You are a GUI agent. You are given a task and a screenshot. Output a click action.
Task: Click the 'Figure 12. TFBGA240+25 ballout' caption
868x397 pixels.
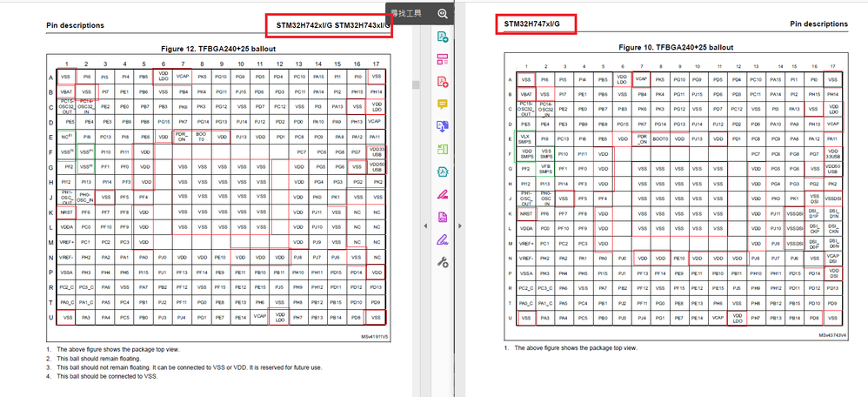[218, 49]
